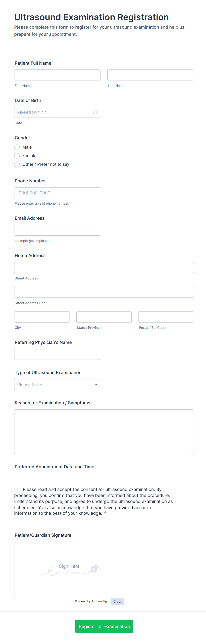Click inside the First Name field
The image size is (206, 644).
coord(57,75)
